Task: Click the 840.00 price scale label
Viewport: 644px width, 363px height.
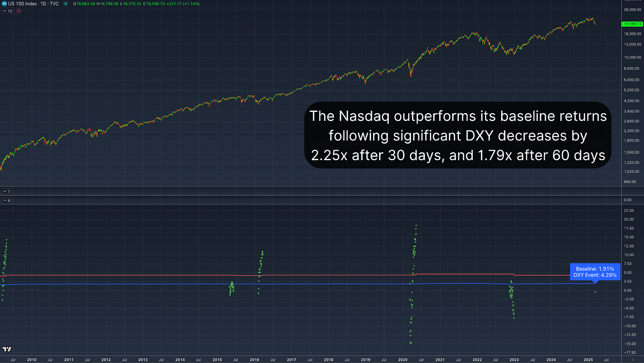Action: pos(629,181)
